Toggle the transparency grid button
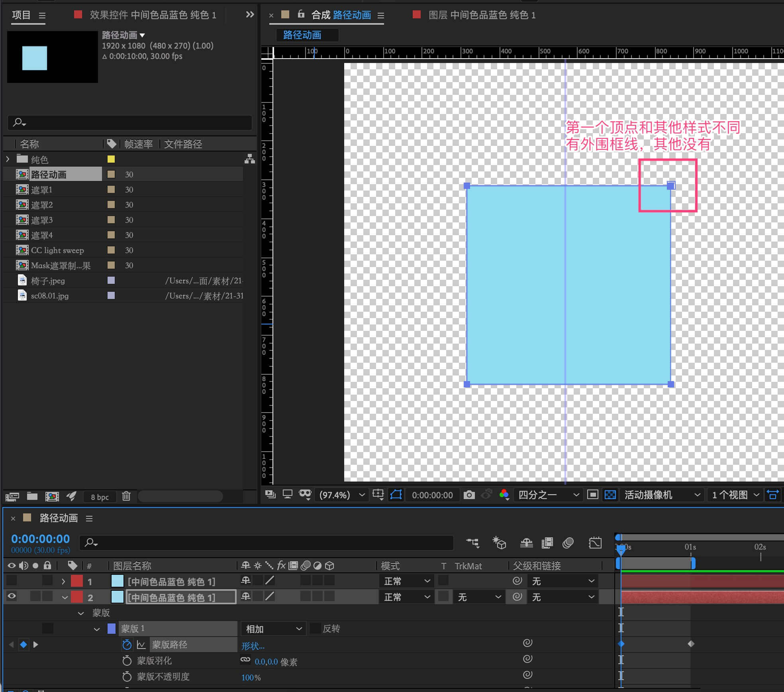Image resolution: width=784 pixels, height=692 pixels. 610,495
